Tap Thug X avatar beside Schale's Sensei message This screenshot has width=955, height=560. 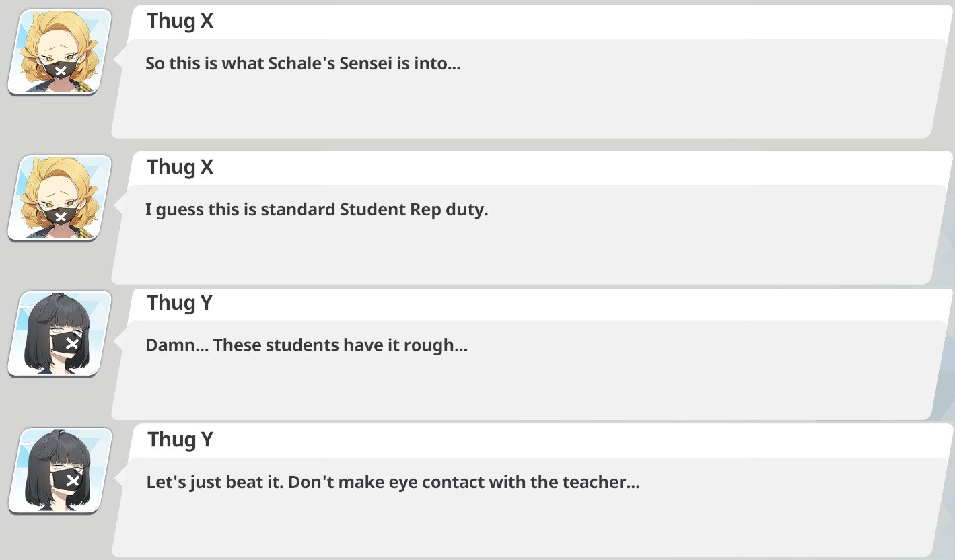[x=59, y=53]
